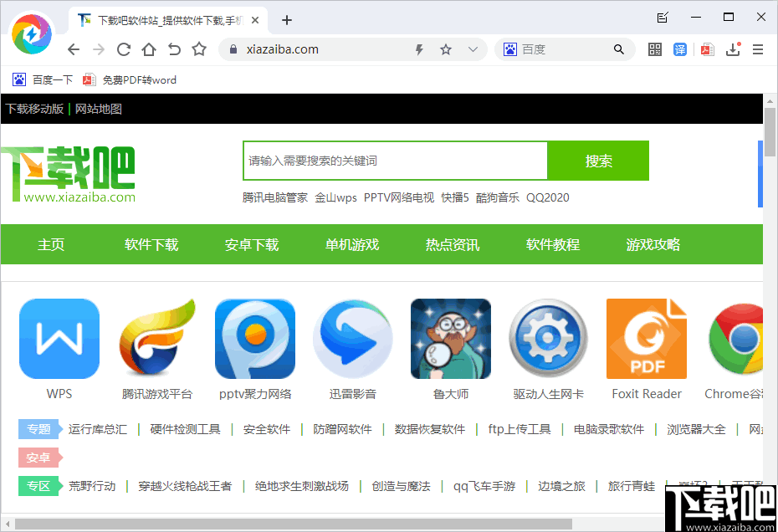
Task: Open the PDF converter toolbar icon
Action: (x=707, y=49)
